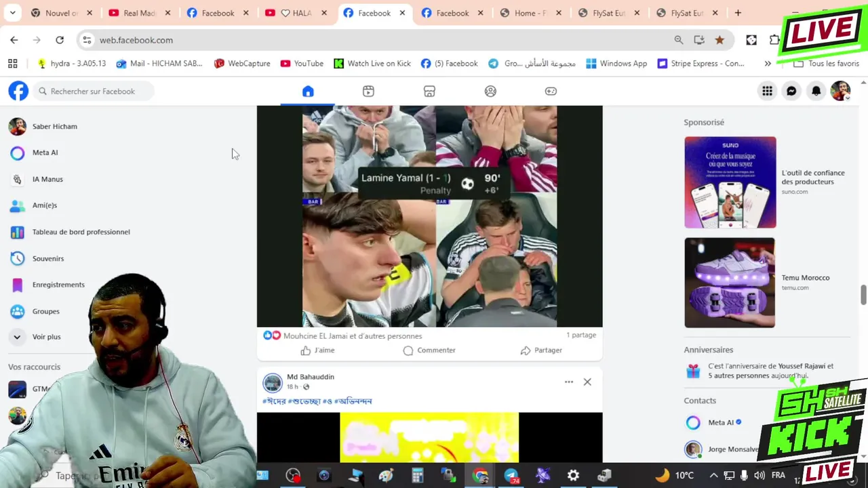The width and height of the screenshot is (868, 488).
Task: Open the Facebook Groups tab icon
Action: pyautogui.click(x=490, y=91)
